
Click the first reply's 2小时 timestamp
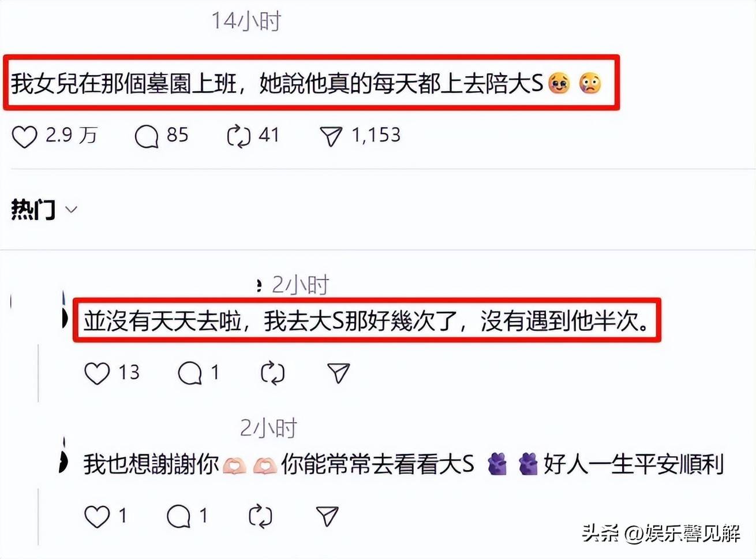(300, 285)
